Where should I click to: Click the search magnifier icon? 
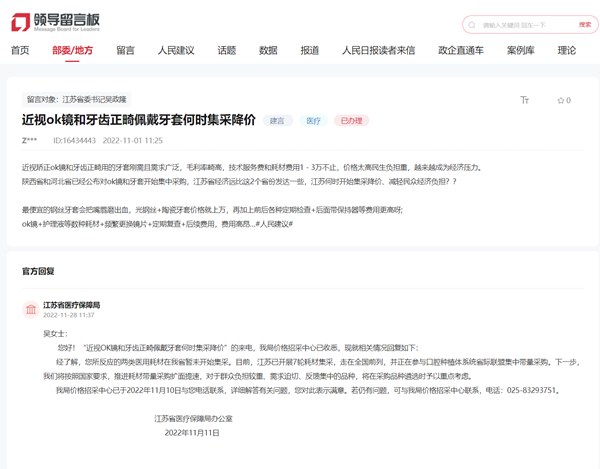(x=472, y=25)
